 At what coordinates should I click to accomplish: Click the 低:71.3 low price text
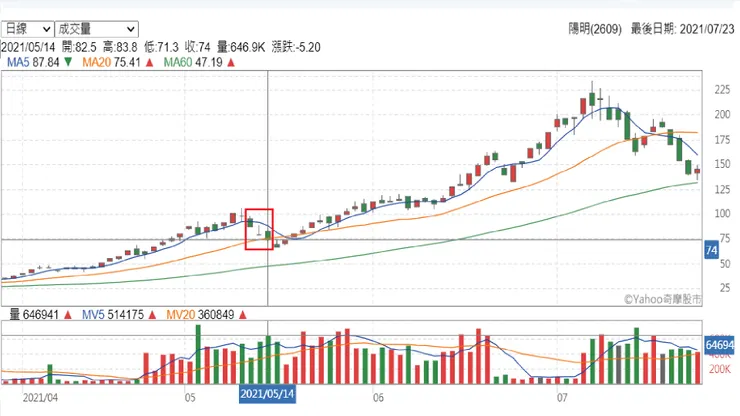[x=161, y=47]
